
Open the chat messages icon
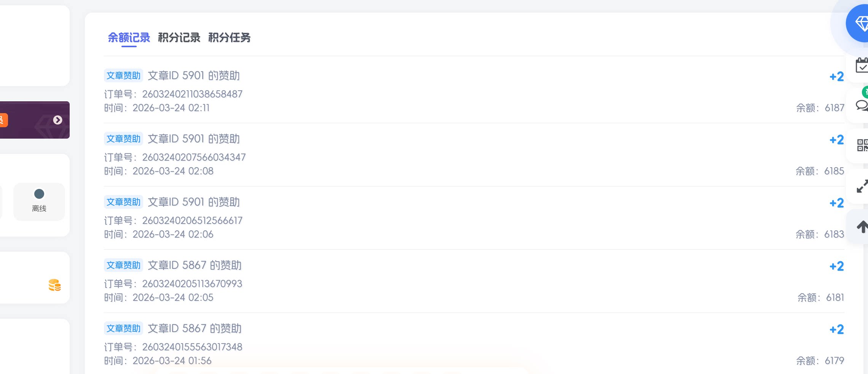point(862,105)
